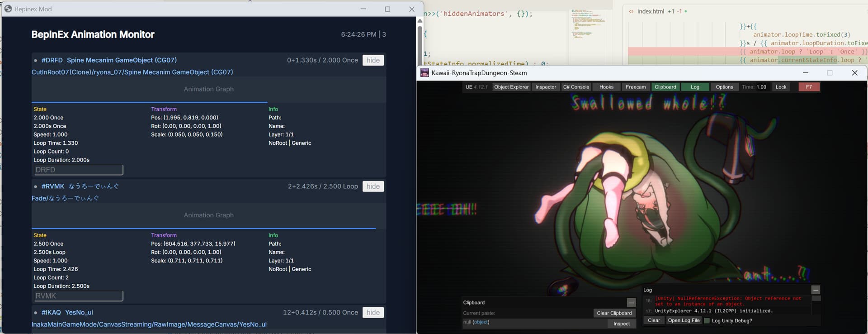Click the 12+0.412s / 0.500 Once timing text

[320, 313]
